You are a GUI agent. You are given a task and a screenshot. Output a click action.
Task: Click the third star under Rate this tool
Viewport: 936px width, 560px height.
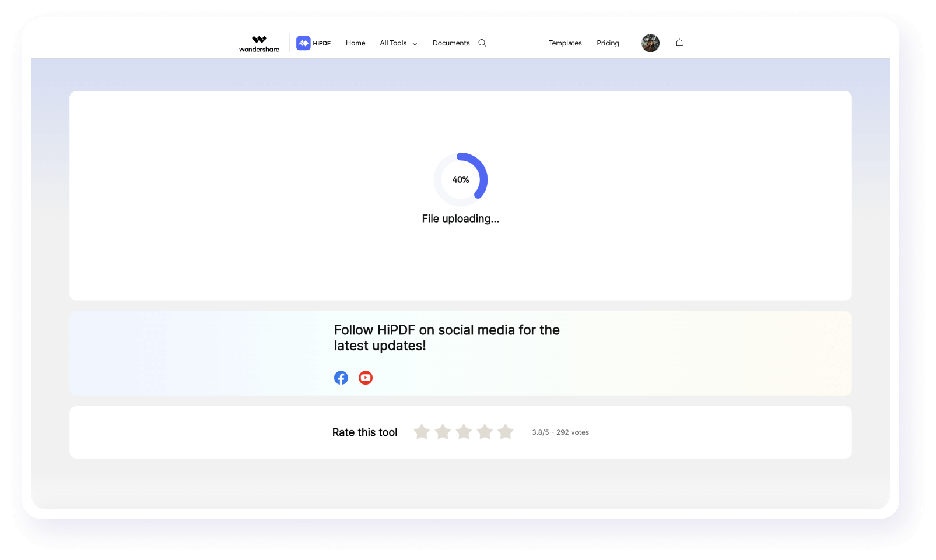click(464, 432)
